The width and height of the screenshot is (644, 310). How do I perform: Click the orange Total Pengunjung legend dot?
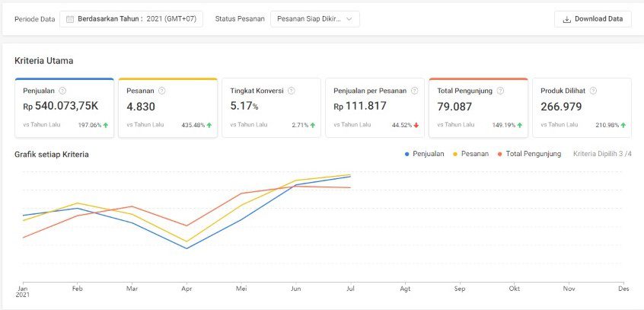click(500, 154)
